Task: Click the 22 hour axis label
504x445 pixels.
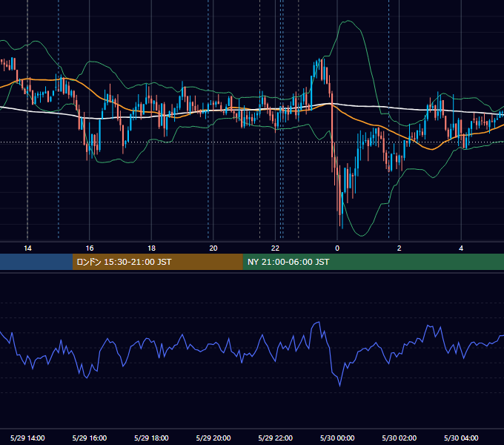Action: click(x=275, y=248)
